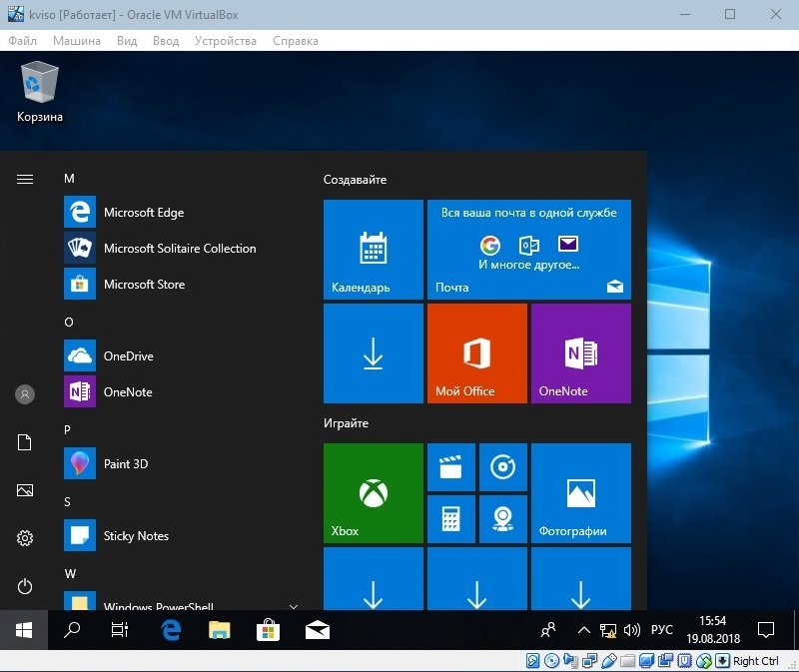Click the Создавайте tile group heading
Screen dimensions: 799x672
(355, 180)
